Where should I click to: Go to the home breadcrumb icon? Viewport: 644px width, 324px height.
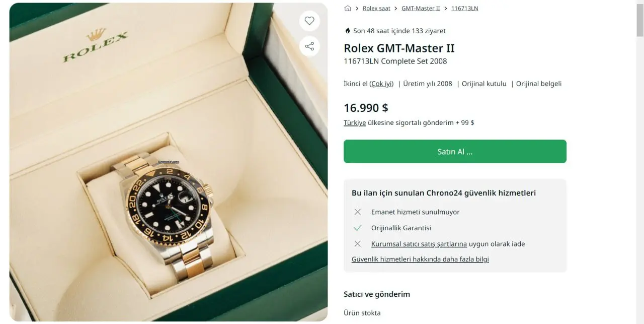coord(348,9)
